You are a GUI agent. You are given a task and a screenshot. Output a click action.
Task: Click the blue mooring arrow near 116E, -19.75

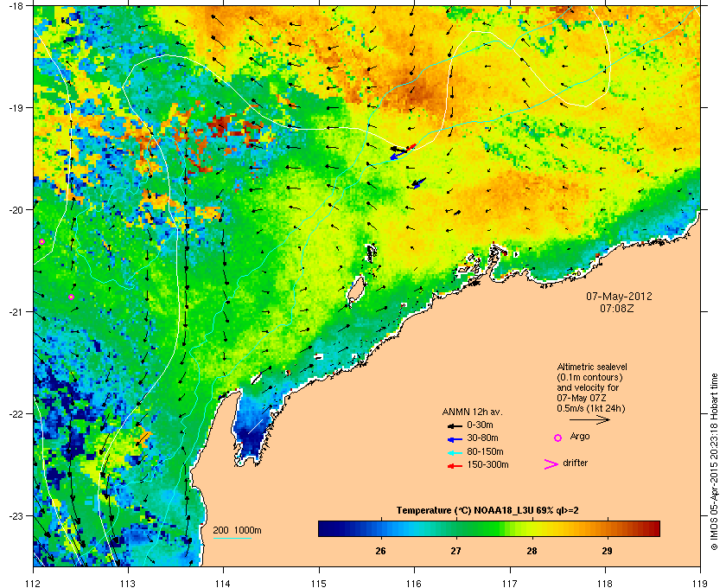pyautogui.click(x=417, y=183)
